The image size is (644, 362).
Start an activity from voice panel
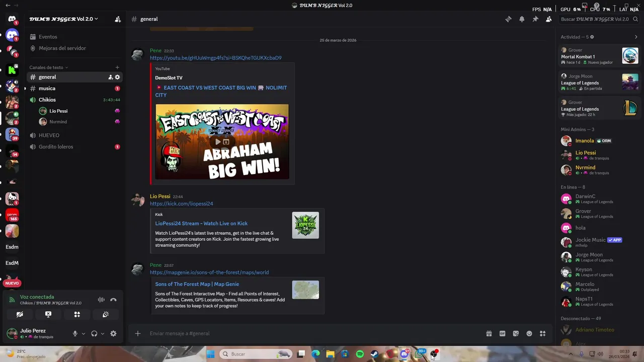click(x=77, y=314)
